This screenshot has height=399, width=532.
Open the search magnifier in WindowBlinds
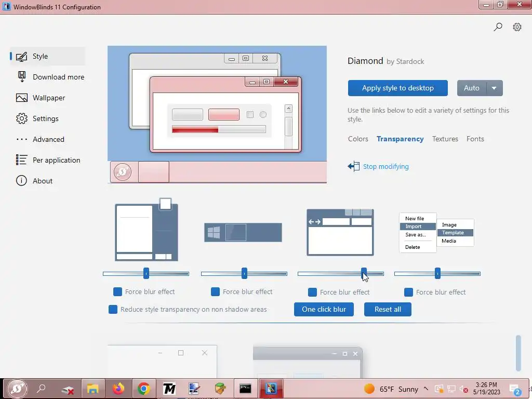click(498, 27)
